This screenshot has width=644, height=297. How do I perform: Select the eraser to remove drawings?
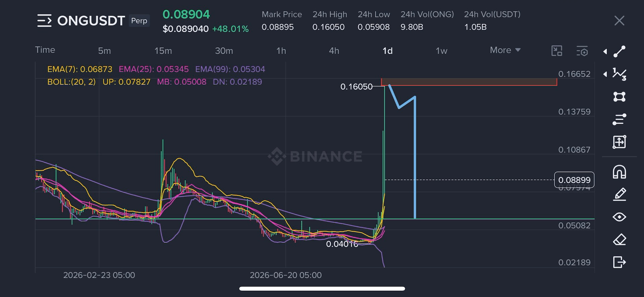619,239
